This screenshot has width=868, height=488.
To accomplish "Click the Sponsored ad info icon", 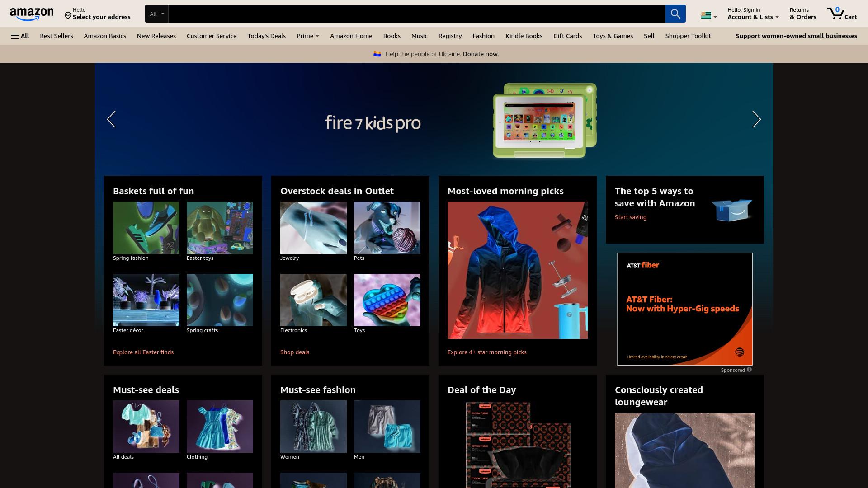I will (x=749, y=370).
